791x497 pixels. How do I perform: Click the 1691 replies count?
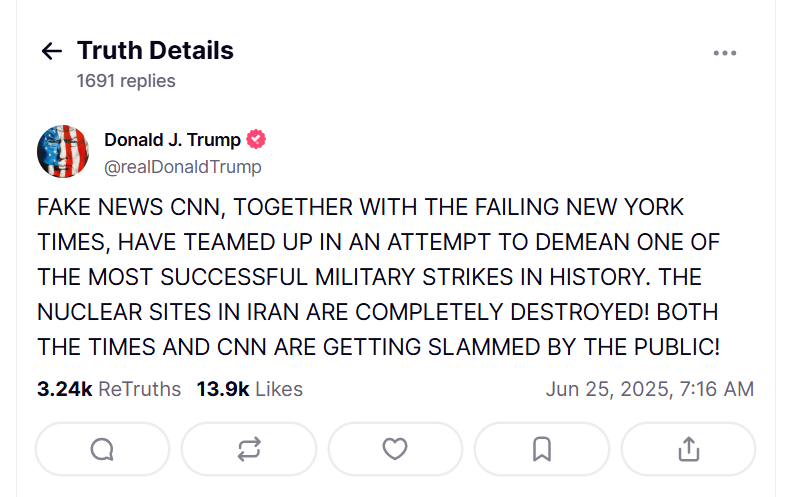coord(126,81)
